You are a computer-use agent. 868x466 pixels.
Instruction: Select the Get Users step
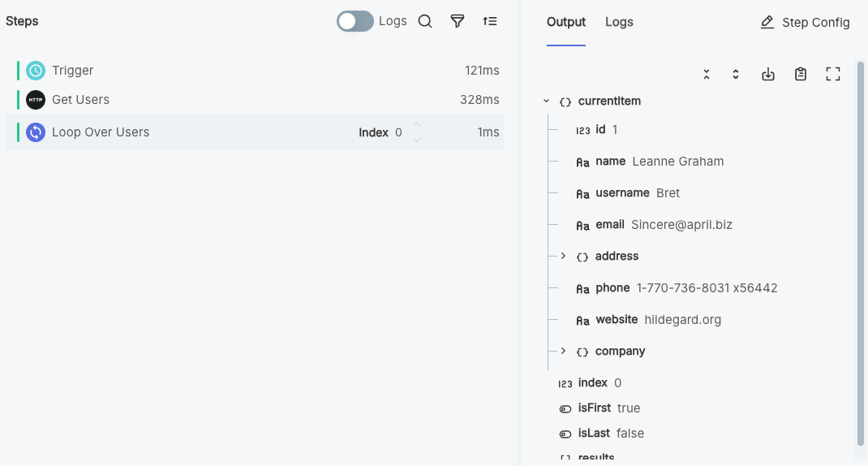(x=80, y=100)
